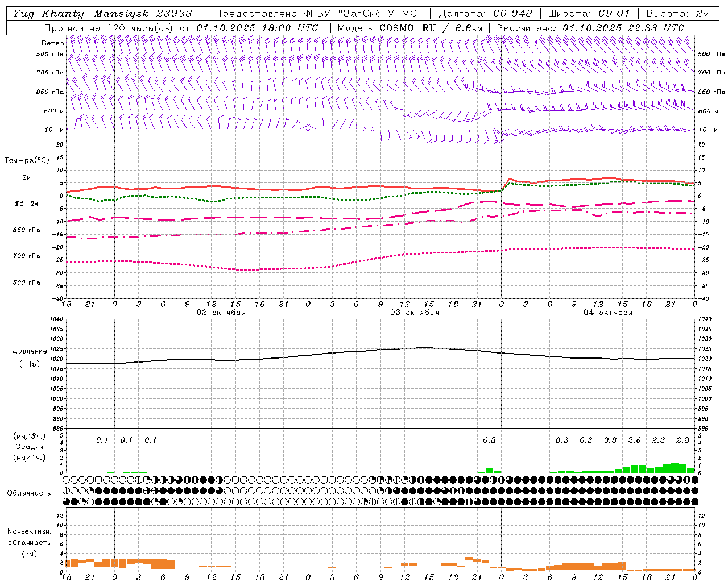Click the 700 гПа temperature legend entry
This screenshot has height=582, width=728.
(x=26, y=256)
